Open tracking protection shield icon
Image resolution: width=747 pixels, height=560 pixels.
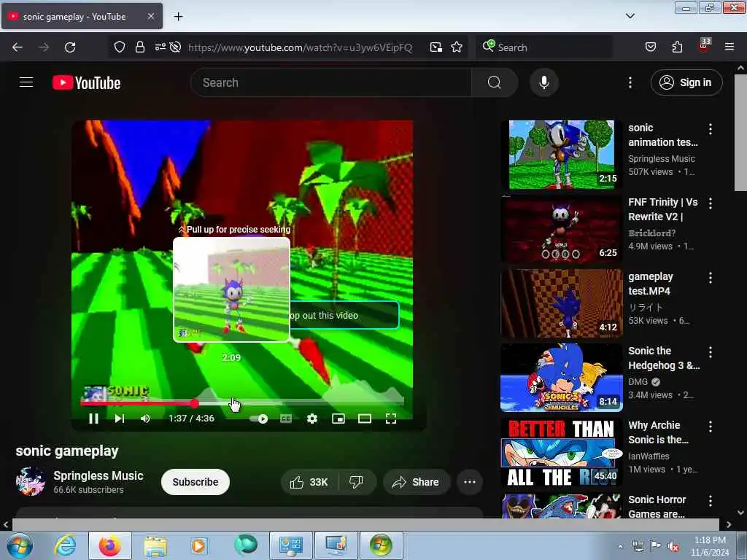tap(119, 47)
